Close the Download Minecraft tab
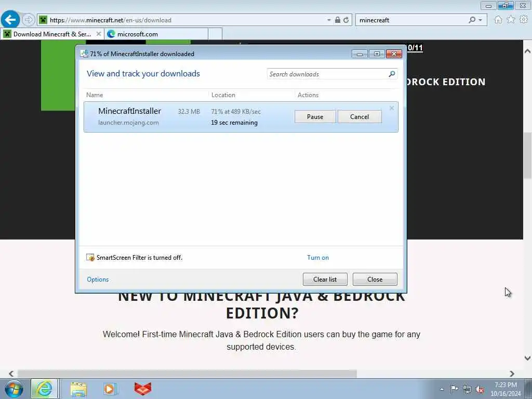This screenshot has height=399, width=532. pyautogui.click(x=98, y=34)
